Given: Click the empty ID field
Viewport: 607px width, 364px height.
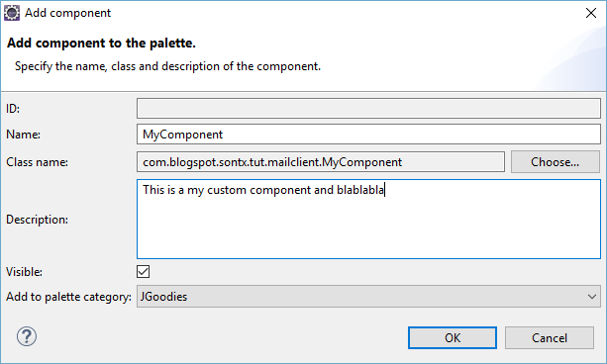Looking at the screenshot, I should (x=368, y=109).
